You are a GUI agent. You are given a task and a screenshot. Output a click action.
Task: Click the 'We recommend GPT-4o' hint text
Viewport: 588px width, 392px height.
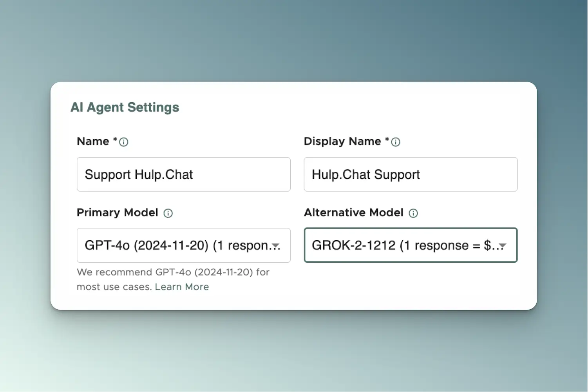173,279
